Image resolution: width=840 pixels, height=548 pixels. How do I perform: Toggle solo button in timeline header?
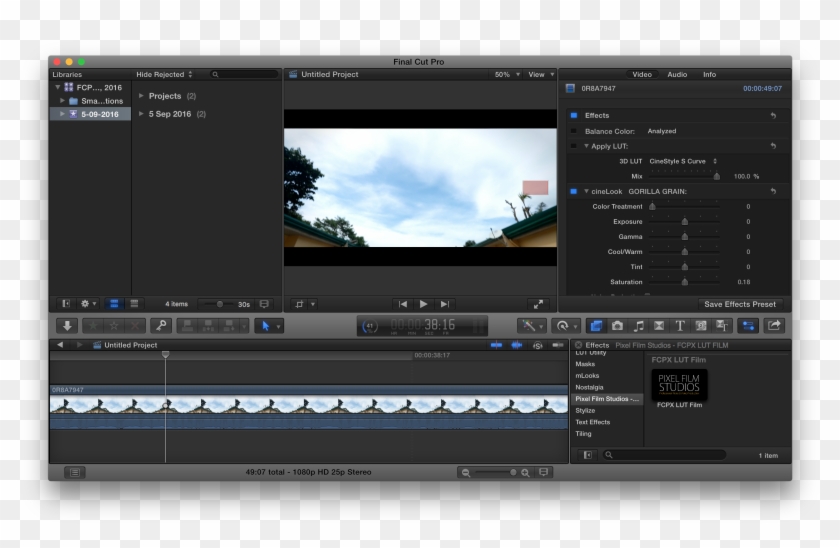pyautogui.click(x=538, y=346)
